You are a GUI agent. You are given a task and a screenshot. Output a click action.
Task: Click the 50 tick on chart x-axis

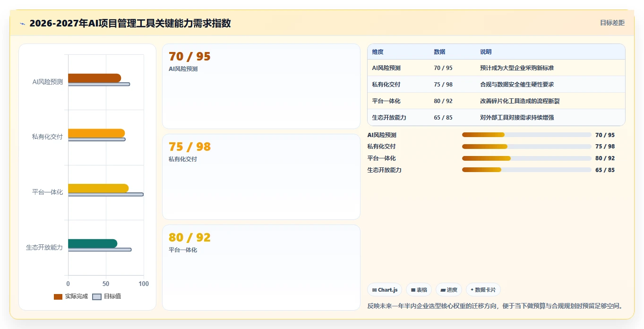(106, 284)
